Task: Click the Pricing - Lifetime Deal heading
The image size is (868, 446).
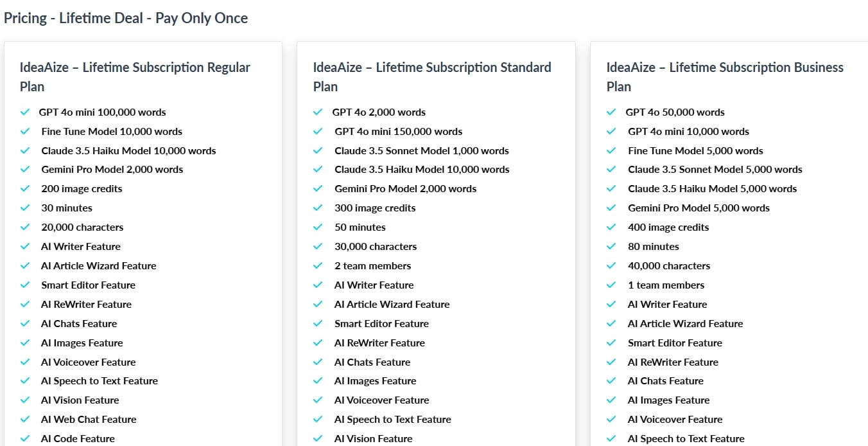Action: pyautogui.click(x=126, y=18)
